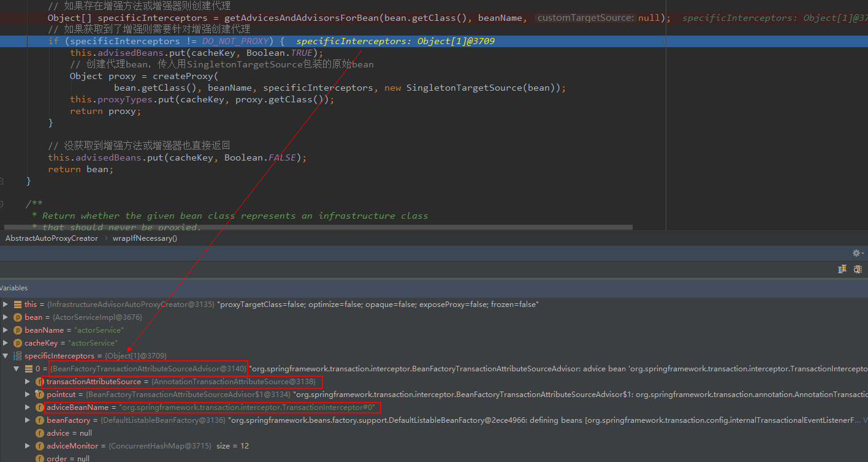Click field icon of transactionAttributeSource
868x462 pixels.
(40, 382)
